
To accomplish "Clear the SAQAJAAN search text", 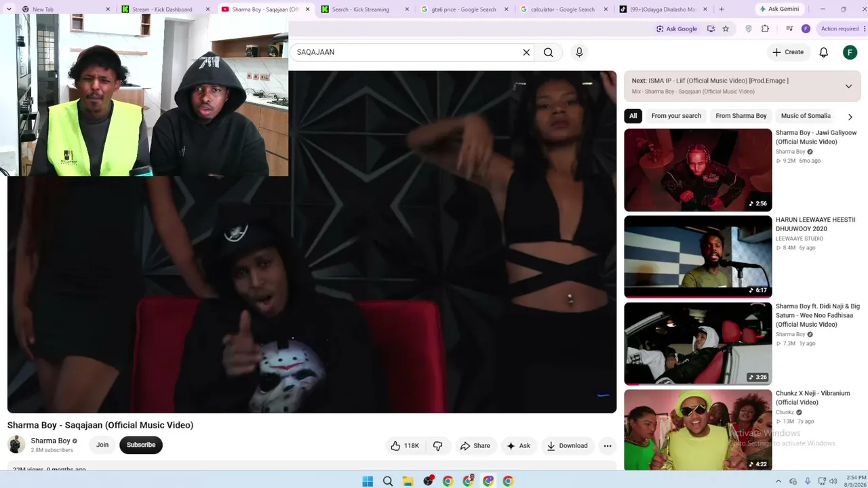I will [x=526, y=52].
